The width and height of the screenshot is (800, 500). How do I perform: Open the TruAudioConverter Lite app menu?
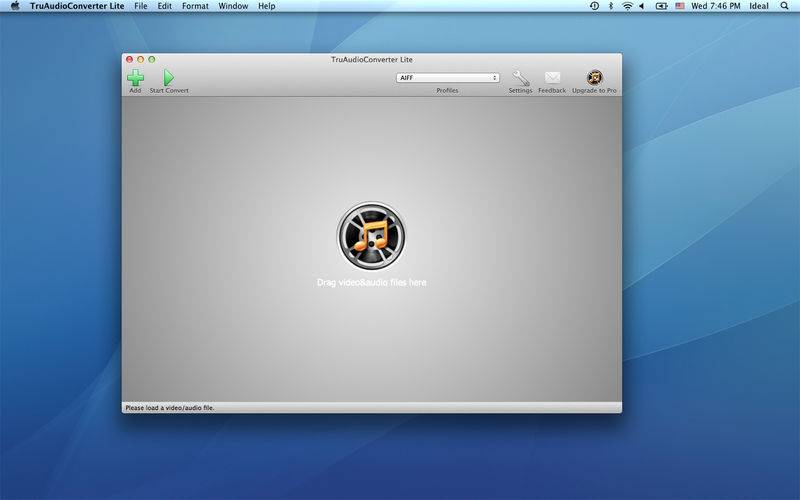(77, 6)
